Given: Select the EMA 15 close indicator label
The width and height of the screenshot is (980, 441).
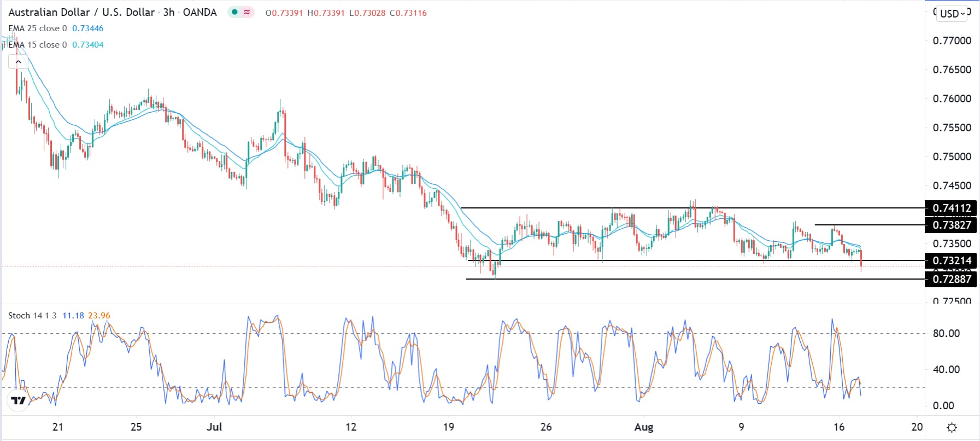Looking at the screenshot, I should pyautogui.click(x=38, y=45).
